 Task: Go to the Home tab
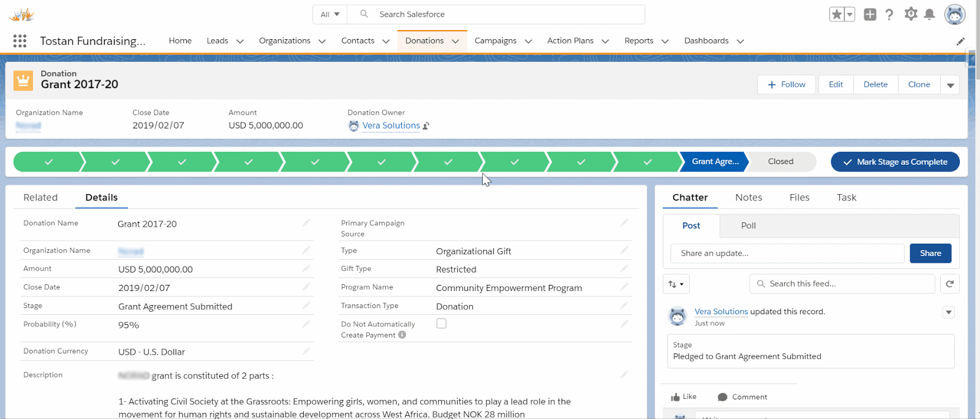180,40
